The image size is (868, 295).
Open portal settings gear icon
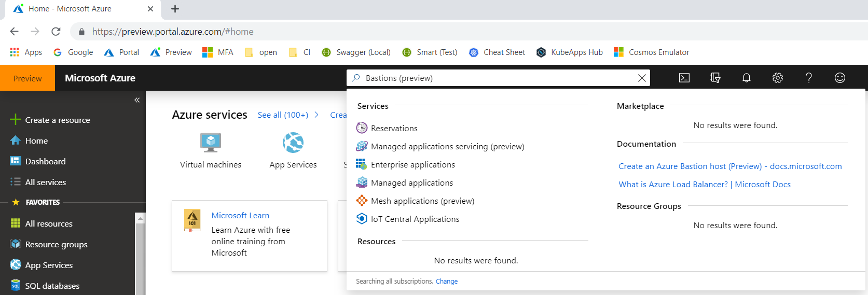point(778,78)
